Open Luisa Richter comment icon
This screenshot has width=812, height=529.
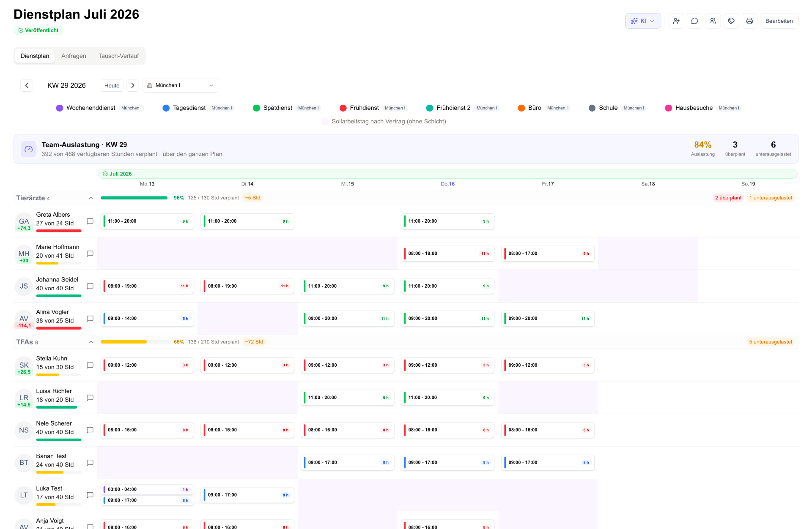coord(90,398)
